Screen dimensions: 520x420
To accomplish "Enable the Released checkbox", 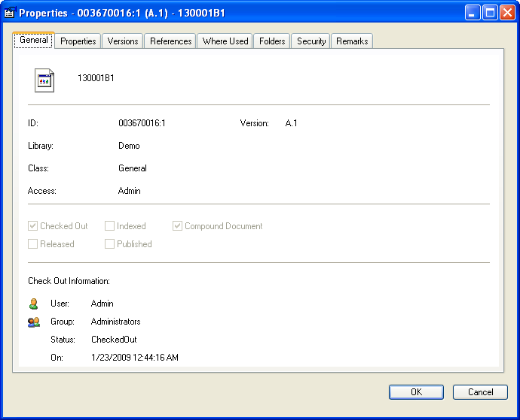I will coord(33,244).
